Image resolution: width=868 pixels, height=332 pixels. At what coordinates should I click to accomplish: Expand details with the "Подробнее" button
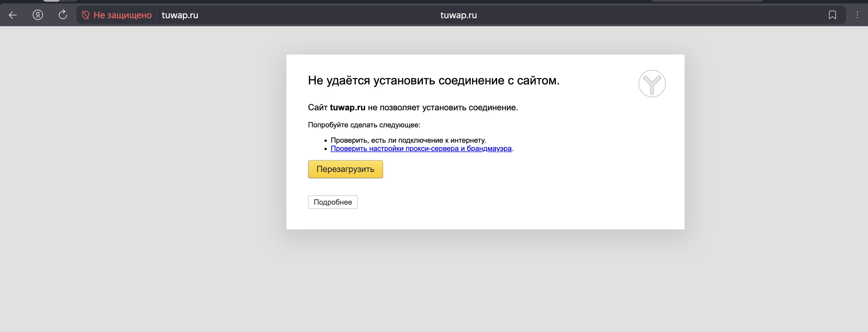(332, 202)
